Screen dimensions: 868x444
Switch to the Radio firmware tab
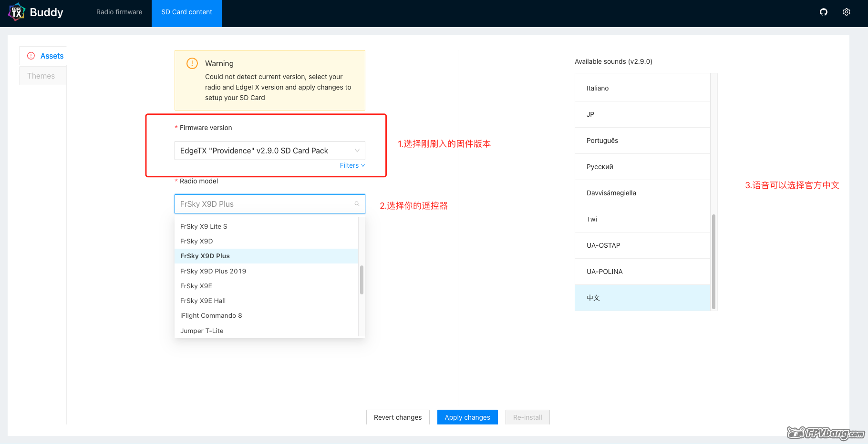click(119, 12)
